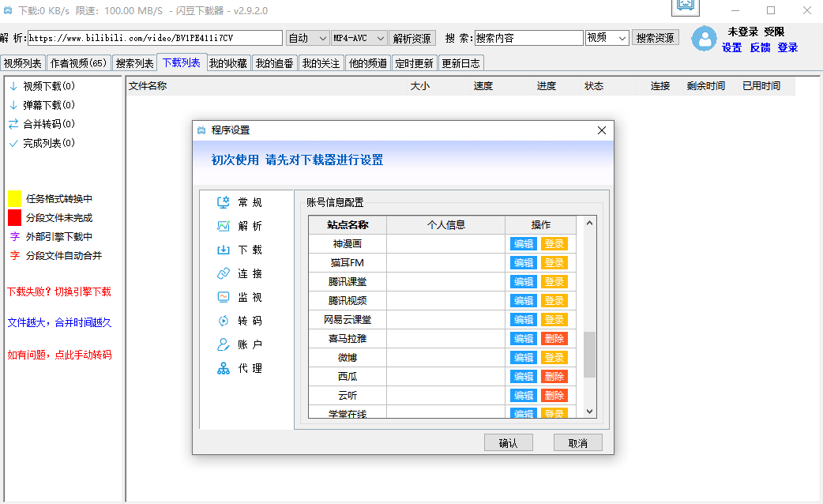Click the 完成列表 checkmark icon
This screenshot has width=823, height=504.
[x=13, y=143]
